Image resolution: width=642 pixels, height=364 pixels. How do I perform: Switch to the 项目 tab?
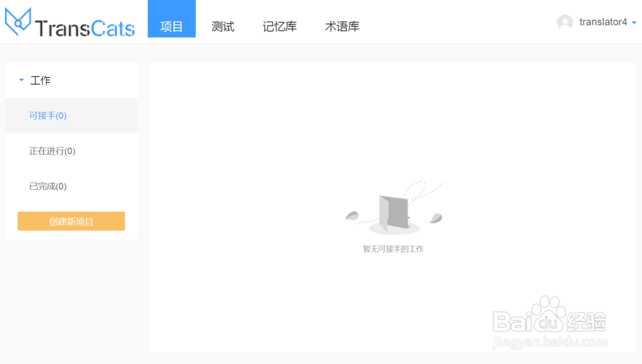click(x=171, y=19)
